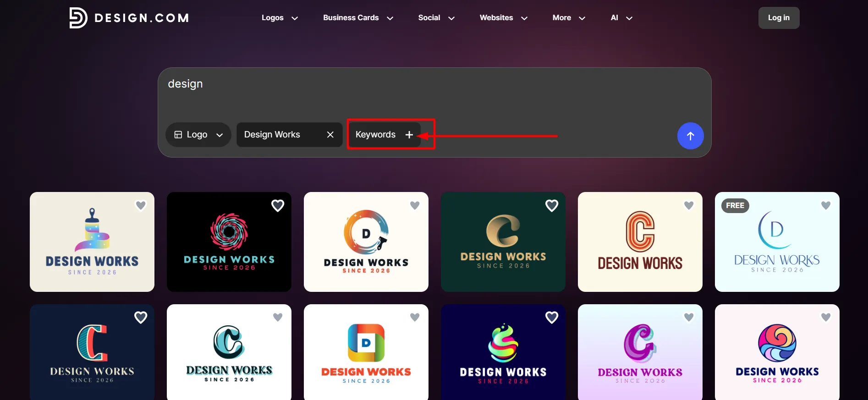Remove the Design Works tag with the X
Screen dimensions: 868x400
[x=330, y=135]
